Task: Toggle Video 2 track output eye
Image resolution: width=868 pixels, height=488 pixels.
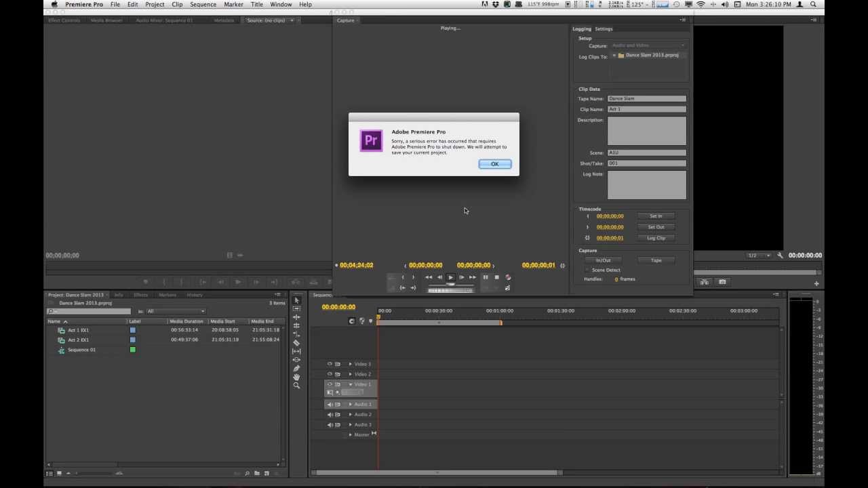Action: click(330, 374)
